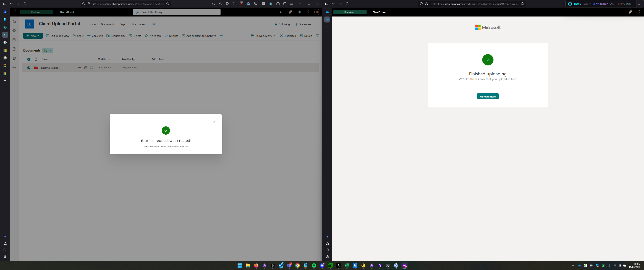Click the create plus-circle icon in app bar
This screenshot has width=644, height=270.
[14, 68]
